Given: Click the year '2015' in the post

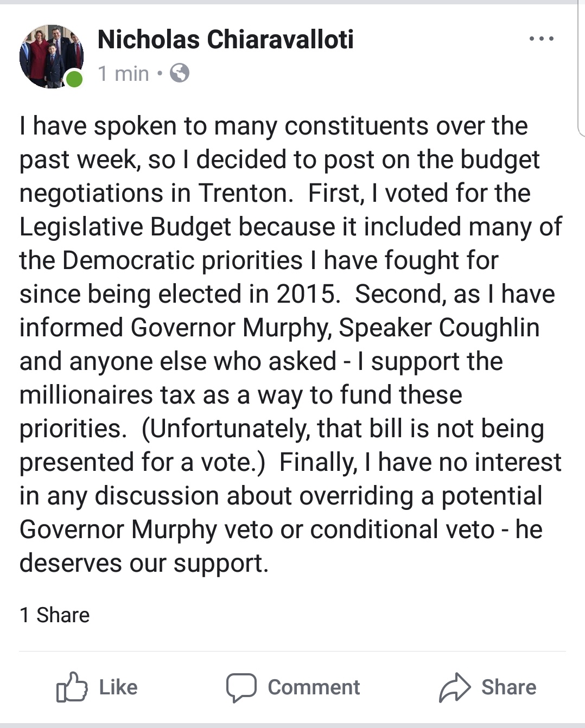Looking at the screenshot, I should [x=306, y=294].
